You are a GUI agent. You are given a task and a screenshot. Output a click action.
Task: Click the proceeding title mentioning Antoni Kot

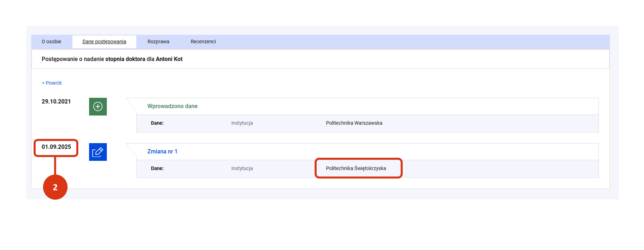pos(112,59)
